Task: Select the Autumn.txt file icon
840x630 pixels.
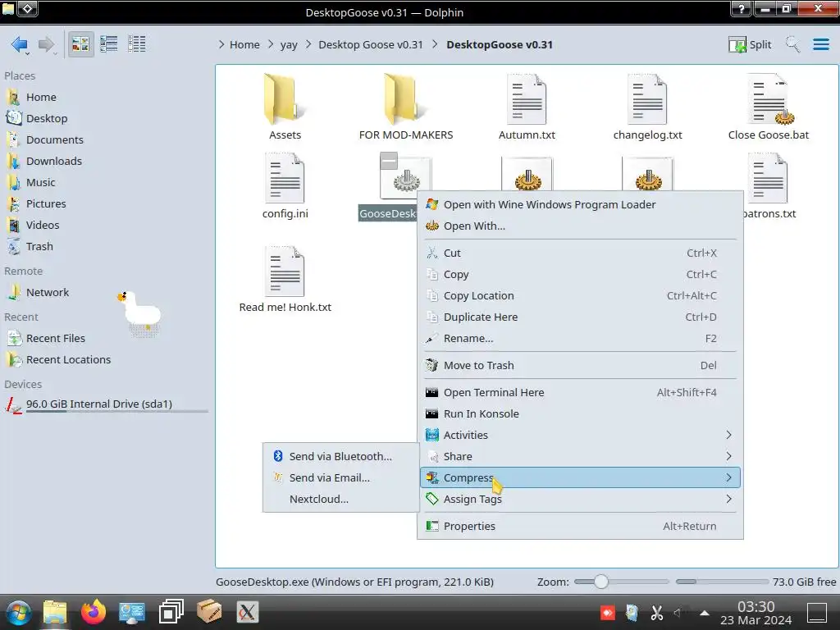Action: (527, 99)
